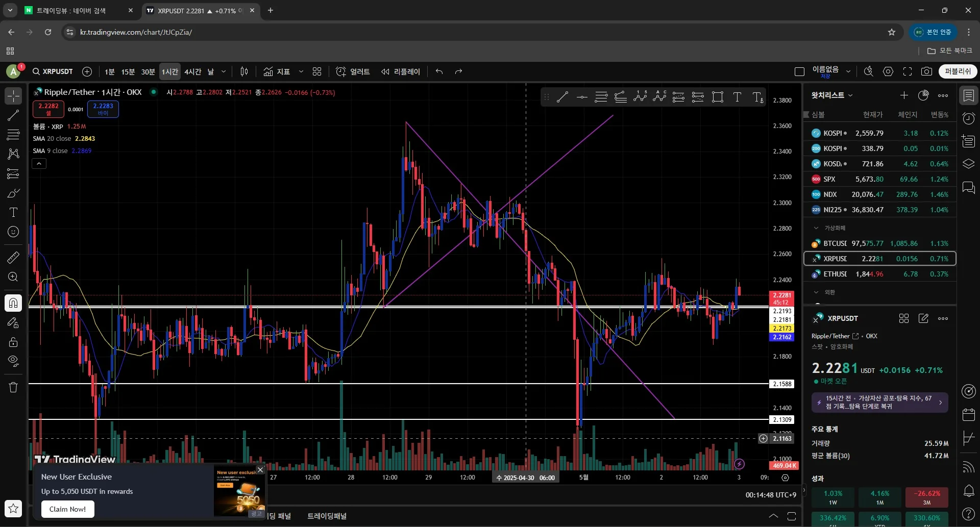Redo the last chart action
Screen dimensions: 980x527
458,71
